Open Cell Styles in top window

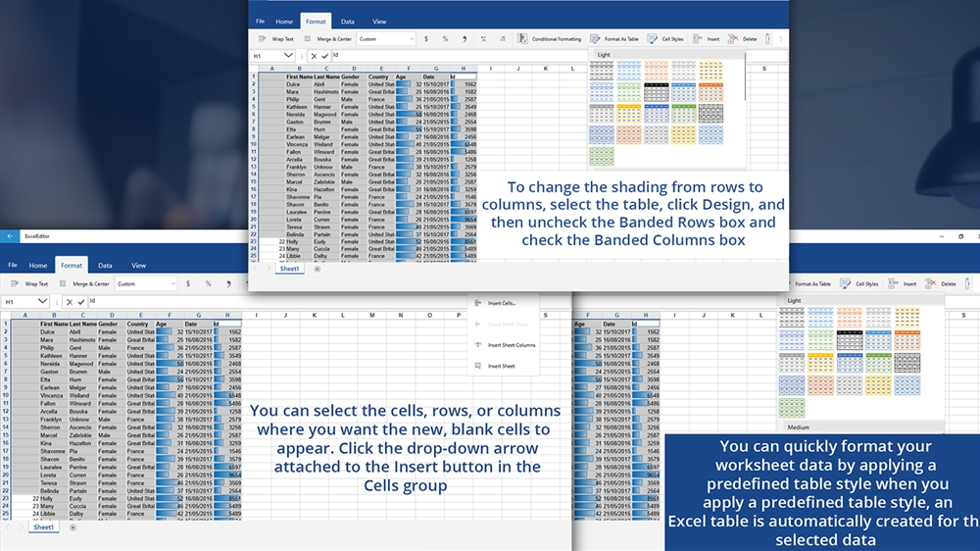(665, 39)
